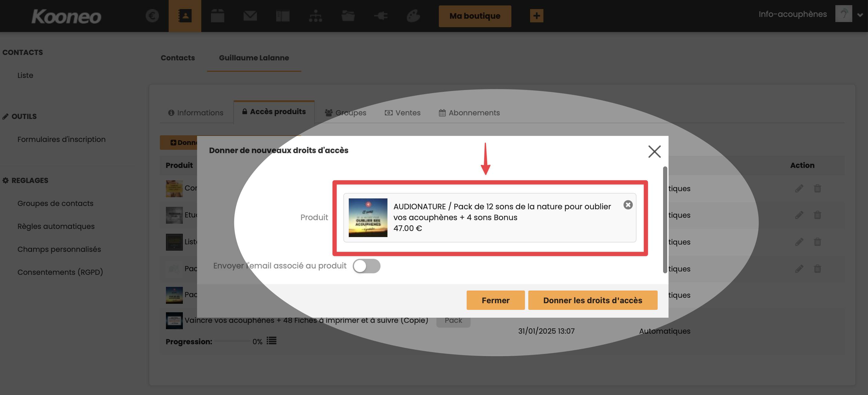Screen dimensions: 868x395
Task: Switch to the Contacts tab
Action: pyautogui.click(x=178, y=58)
